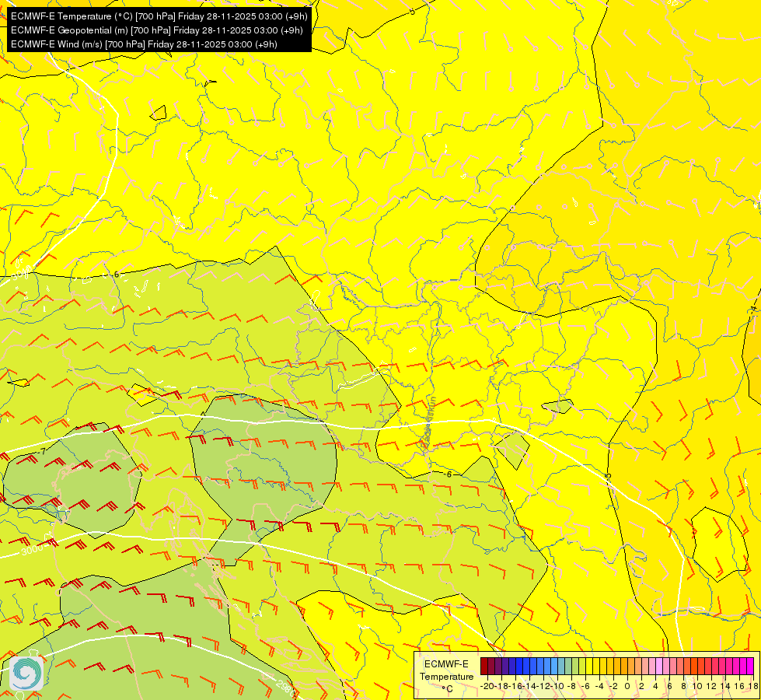The image size is (761, 700).
Task: Select the ECMWF-E Geopotential 700 hPa title line
Action: tap(157, 30)
